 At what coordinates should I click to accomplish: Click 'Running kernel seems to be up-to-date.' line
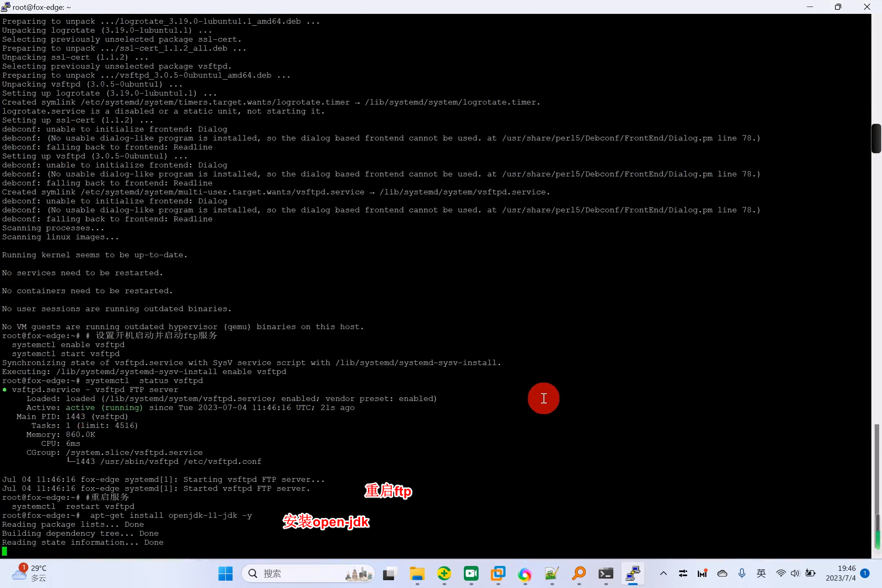tap(95, 255)
